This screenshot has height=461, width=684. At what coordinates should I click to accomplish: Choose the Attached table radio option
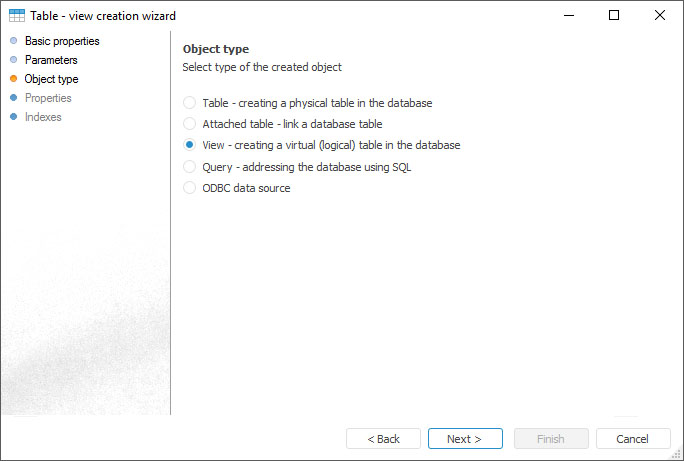tap(190, 124)
